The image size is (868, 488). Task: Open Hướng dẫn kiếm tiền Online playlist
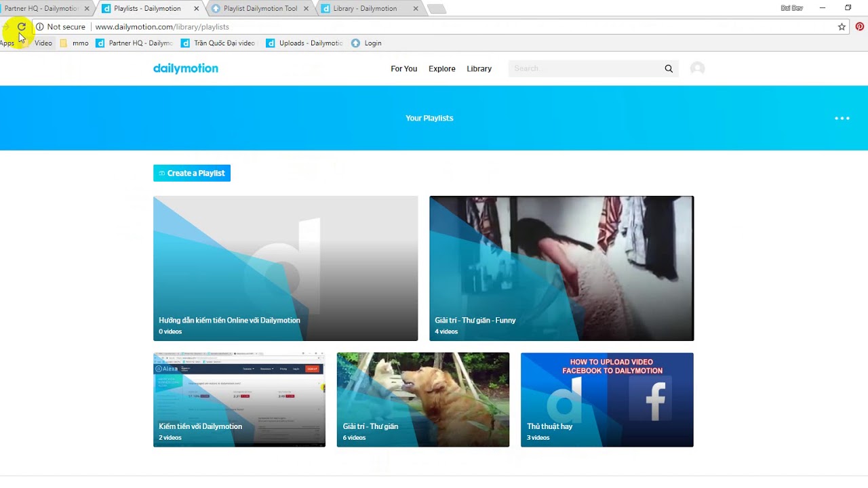tap(285, 268)
